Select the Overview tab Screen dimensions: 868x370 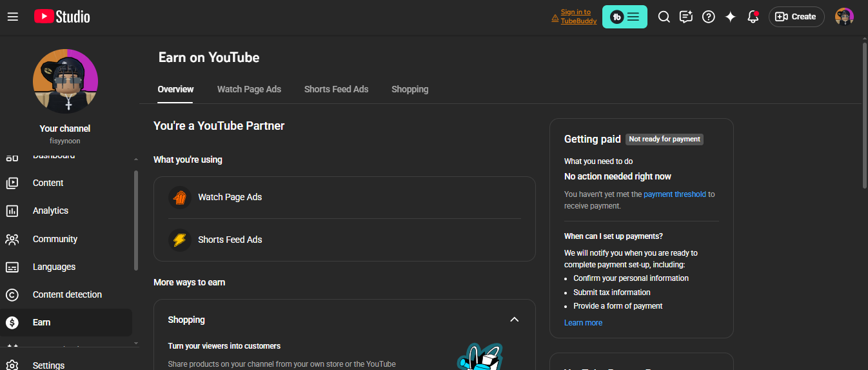(175, 89)
